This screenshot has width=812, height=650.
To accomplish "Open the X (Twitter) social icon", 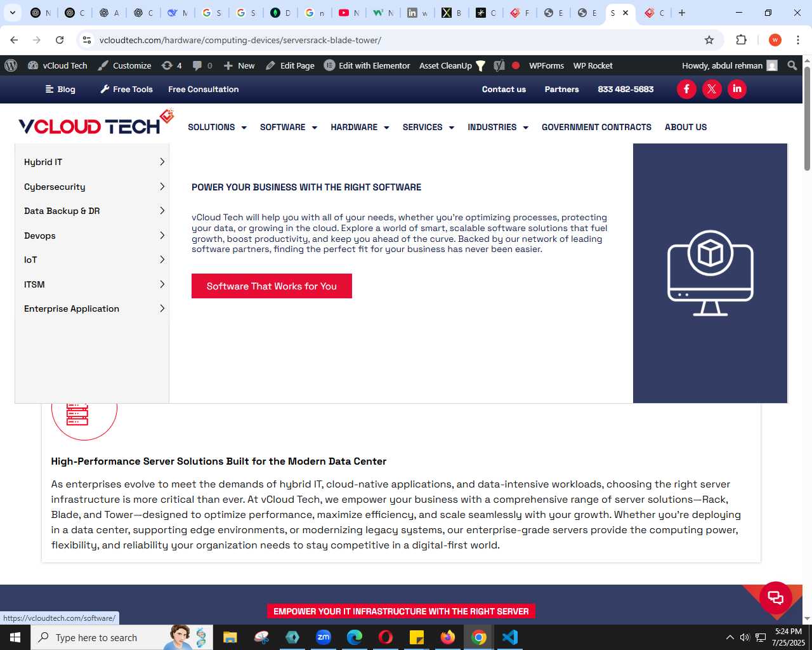I will tap(712, 89).
